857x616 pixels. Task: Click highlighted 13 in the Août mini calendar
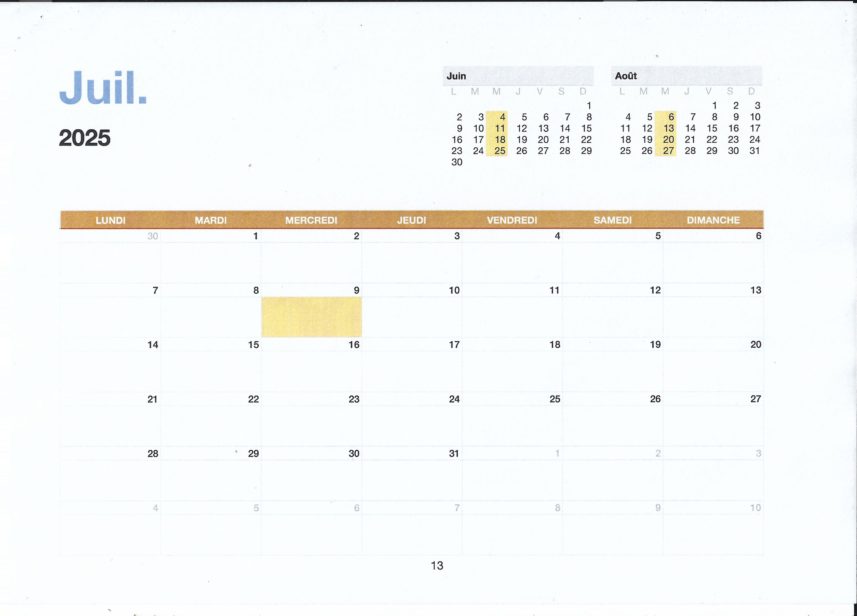click(x=669, y=128)
